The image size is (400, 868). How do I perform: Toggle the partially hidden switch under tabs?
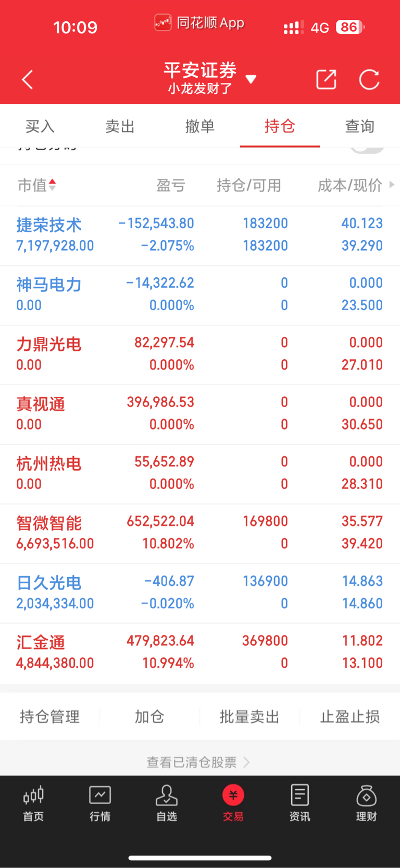(x=367, y=149)
